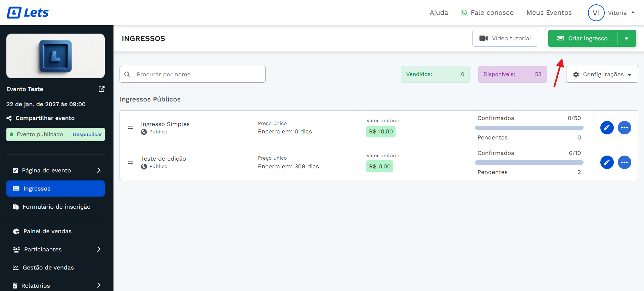The width and height of the screenshot is (644, 291).
Task: Open Formulário de inscrição from sidebar
Action: click(56, 207)
